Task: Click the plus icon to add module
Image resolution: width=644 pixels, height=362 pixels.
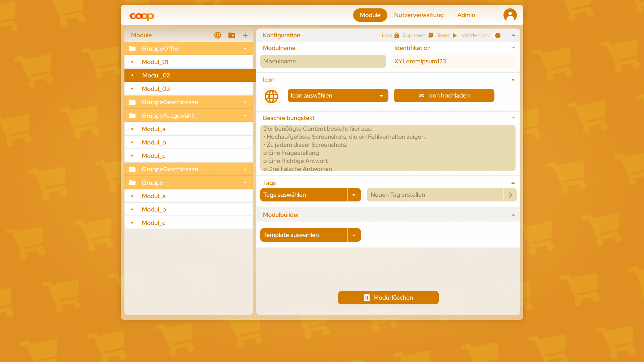Action: coord(245,35)
